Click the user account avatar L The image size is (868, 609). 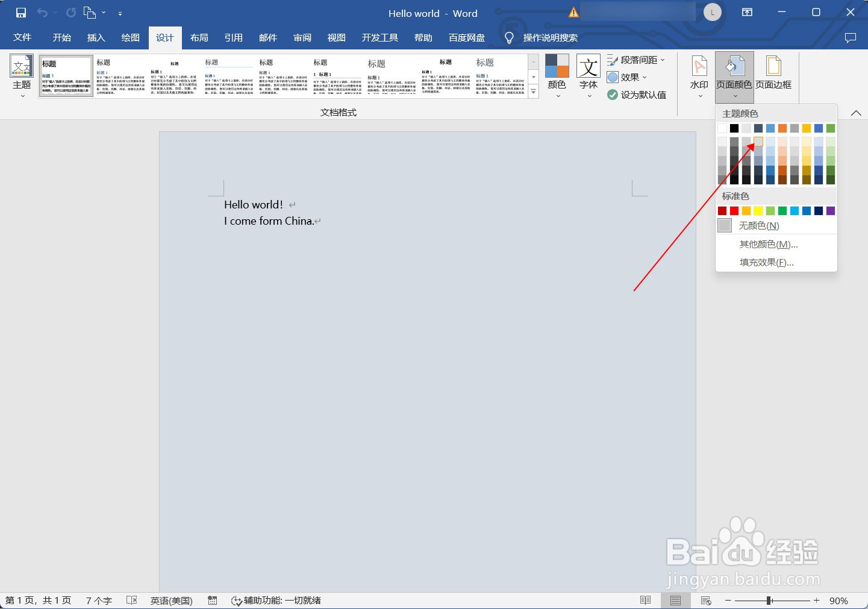click(713, 13)
